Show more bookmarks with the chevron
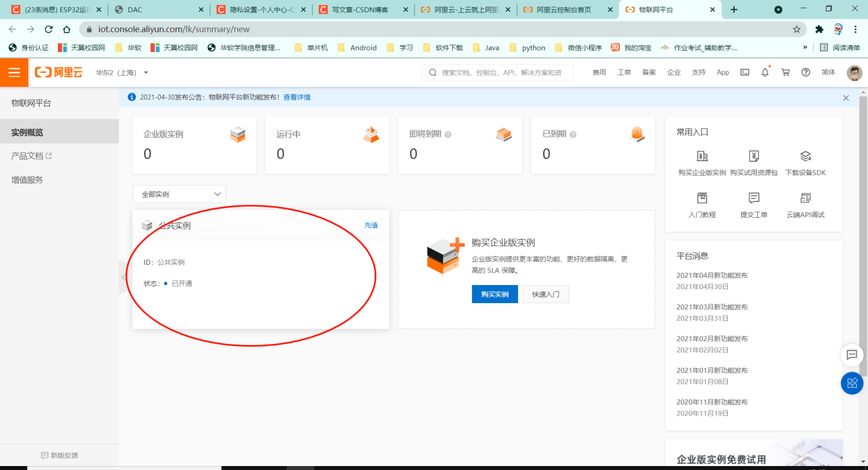The height and width of the screenshot is (470, 868). pos(805,48)
